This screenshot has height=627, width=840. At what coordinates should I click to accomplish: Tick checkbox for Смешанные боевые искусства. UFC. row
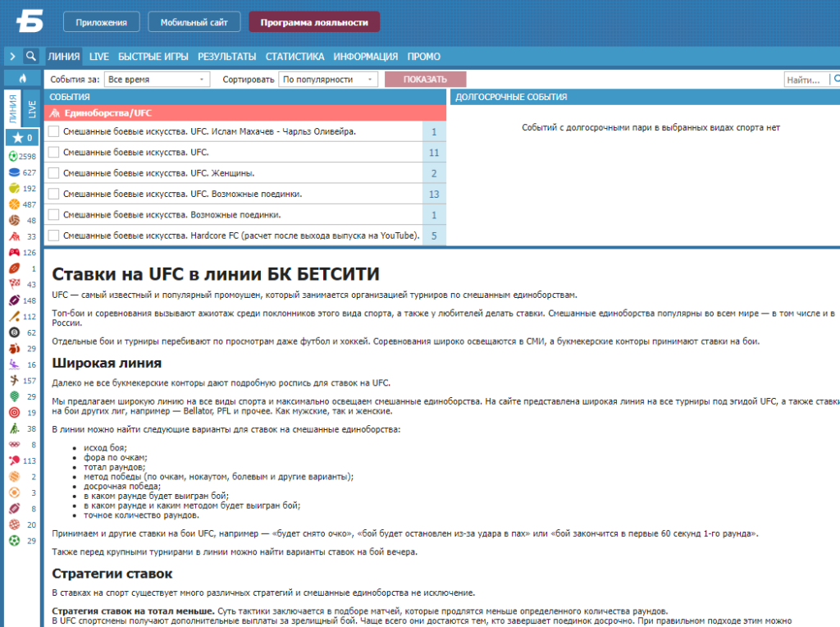(53, 152)
